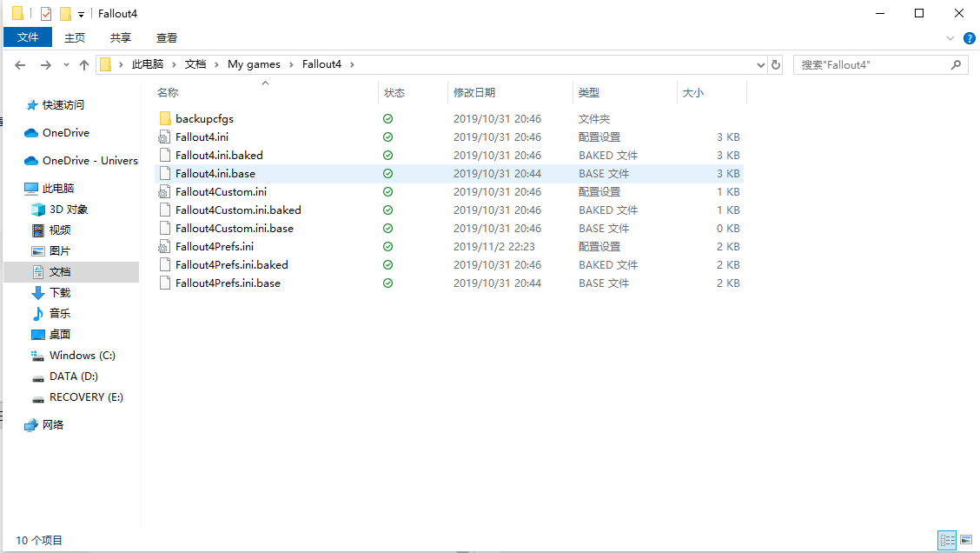Screen dimensions: 980x553
Task: Select 桌面 in the navigation pane
Action: click(60, 335)
